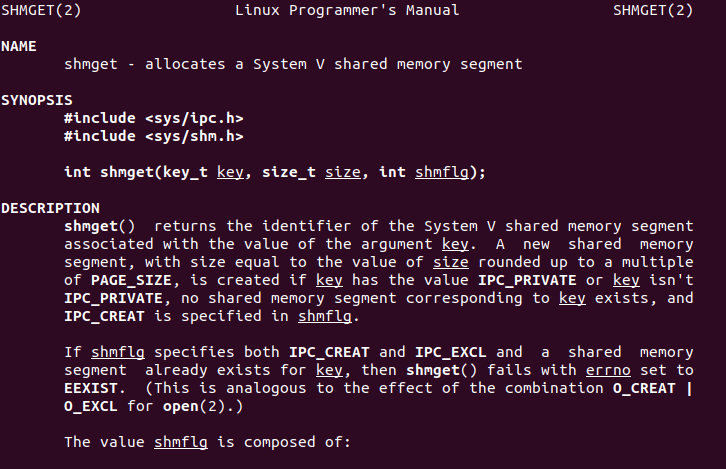Image resolution: width=726 pixels, height=469 pixels.
Task: Click the underlined key parameter in function signature
Action: 230,172
